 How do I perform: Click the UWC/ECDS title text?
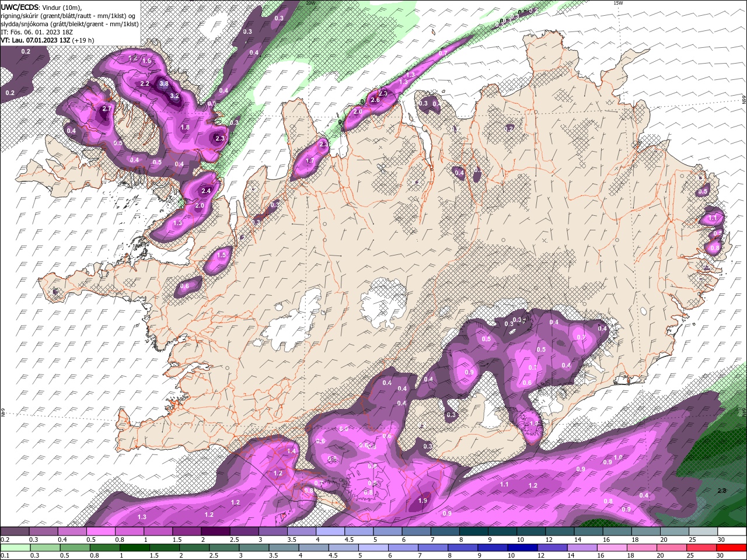pos(20,6)
